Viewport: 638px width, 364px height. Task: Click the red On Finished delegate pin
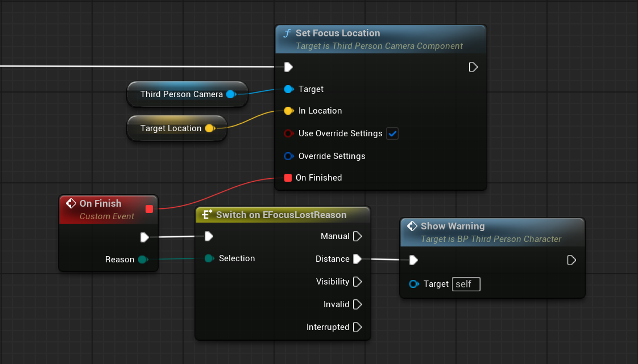click(x=288, y=178)
